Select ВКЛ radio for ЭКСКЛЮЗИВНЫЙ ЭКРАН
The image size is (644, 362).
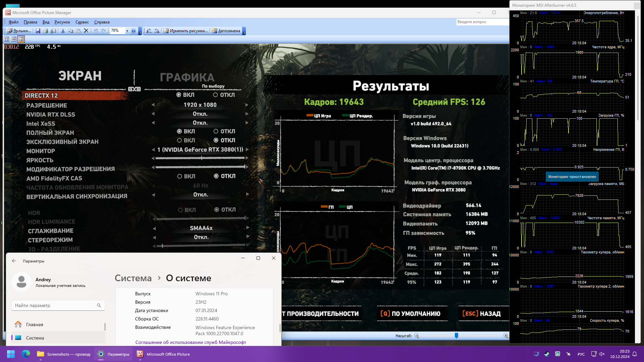click(179, 140)
